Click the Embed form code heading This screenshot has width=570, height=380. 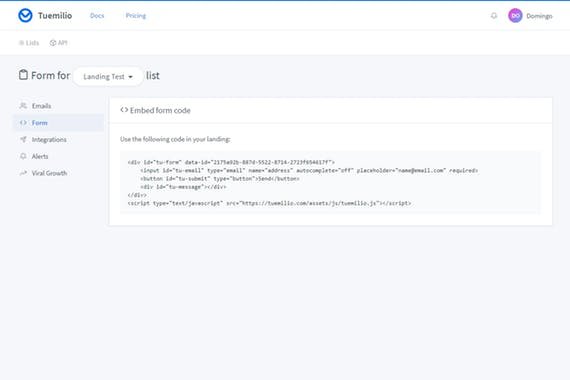(160, 110)
